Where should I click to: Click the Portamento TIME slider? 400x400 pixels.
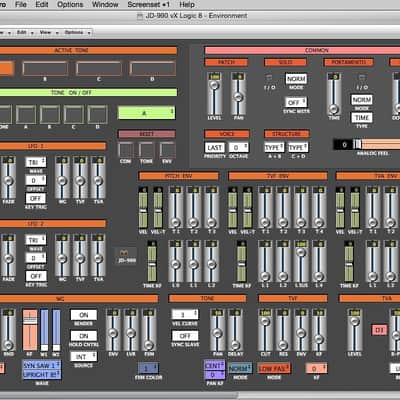point(334,94)
